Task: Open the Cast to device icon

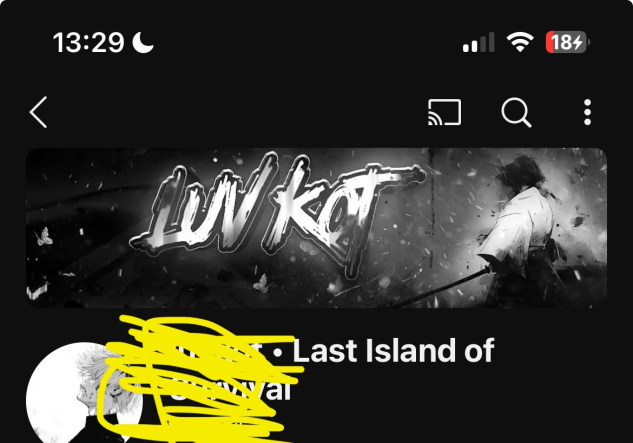Action: 444,112
